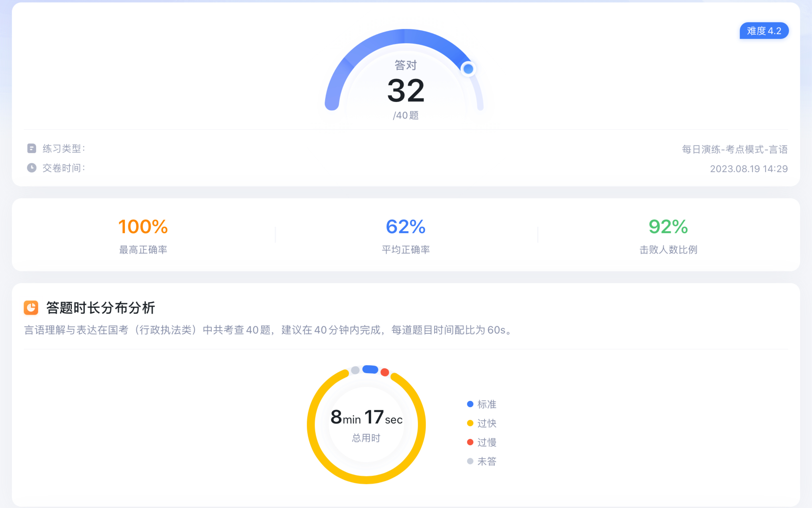This screenshot has height=508, width=812.
Task: Click the gray segment on donut chart
Action: (x=355, y=370)
